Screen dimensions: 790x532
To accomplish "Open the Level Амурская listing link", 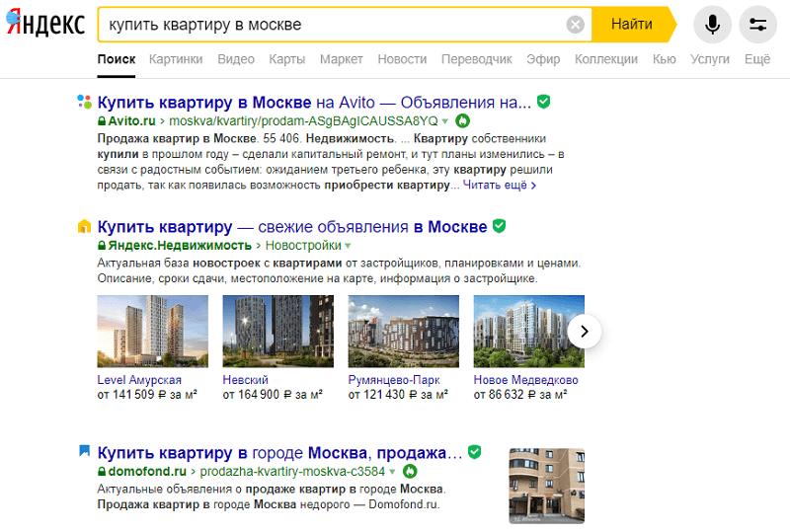I will (x=139, y=380).
